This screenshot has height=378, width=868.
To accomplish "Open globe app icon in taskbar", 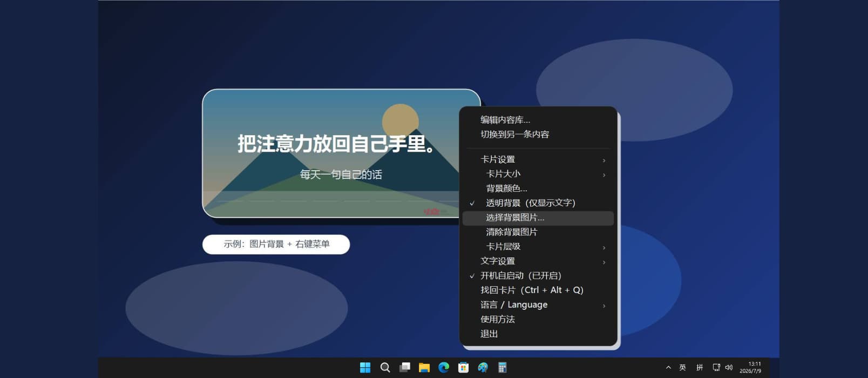I will pyautogui.click(x=483, y=368).
